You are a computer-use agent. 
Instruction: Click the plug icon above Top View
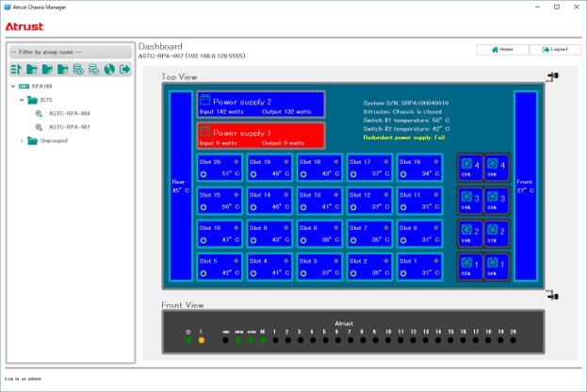549,76
